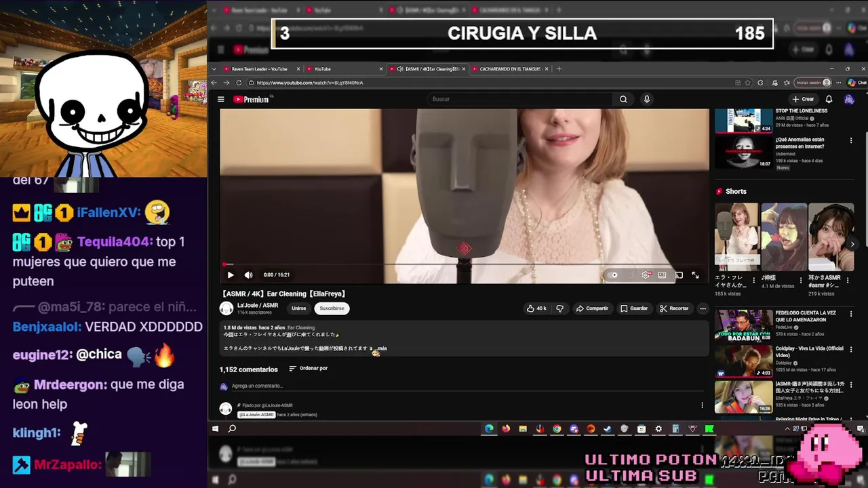Viewport: 868px width, 488px height.
Task: Open the La'Joule / ASMR channel name
Action: [258, 305]
